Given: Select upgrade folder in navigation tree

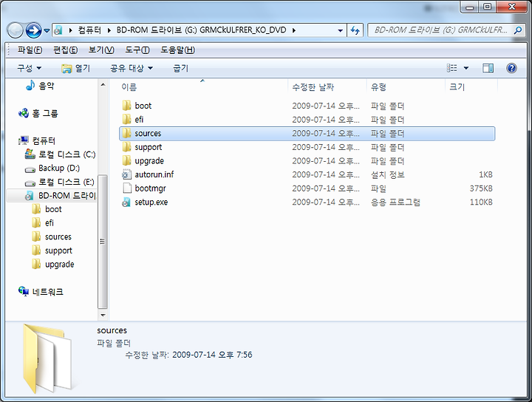Looking at the screenshot, I should point(53,265).
